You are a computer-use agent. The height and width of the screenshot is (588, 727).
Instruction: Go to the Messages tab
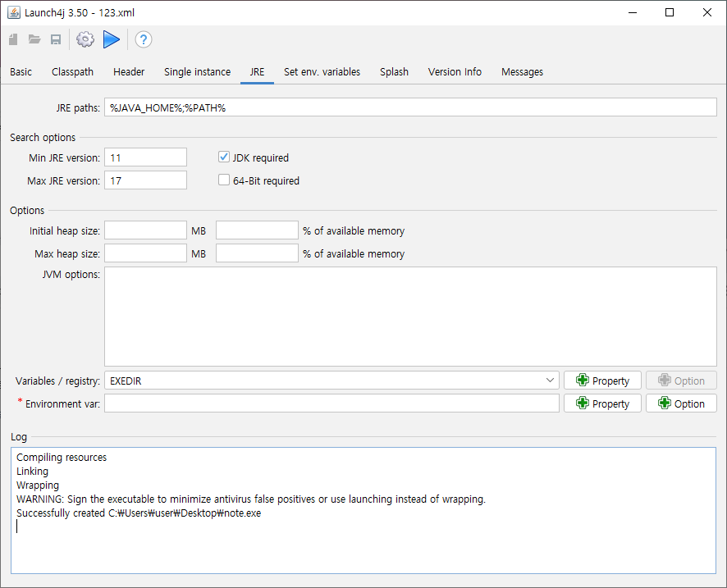pos(522,72)
